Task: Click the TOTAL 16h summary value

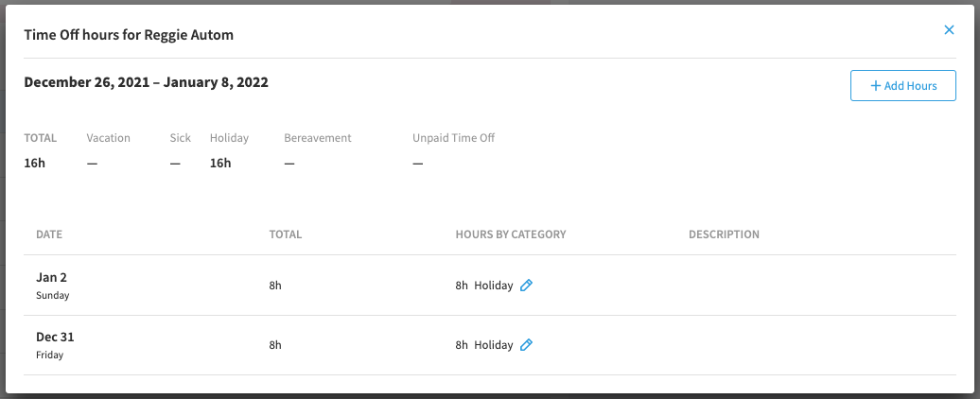Action: coord(35,164)
